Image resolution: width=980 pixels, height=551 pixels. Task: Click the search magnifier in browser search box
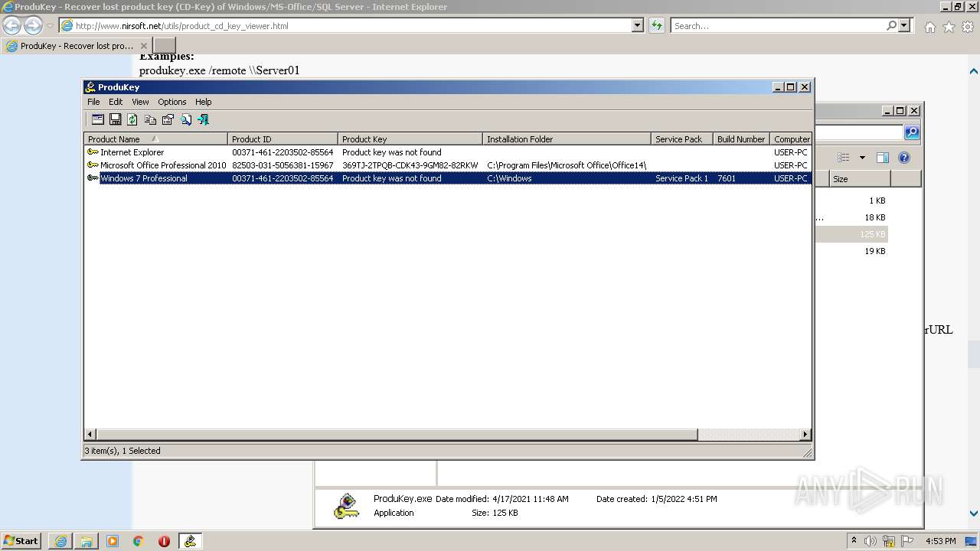891,25
